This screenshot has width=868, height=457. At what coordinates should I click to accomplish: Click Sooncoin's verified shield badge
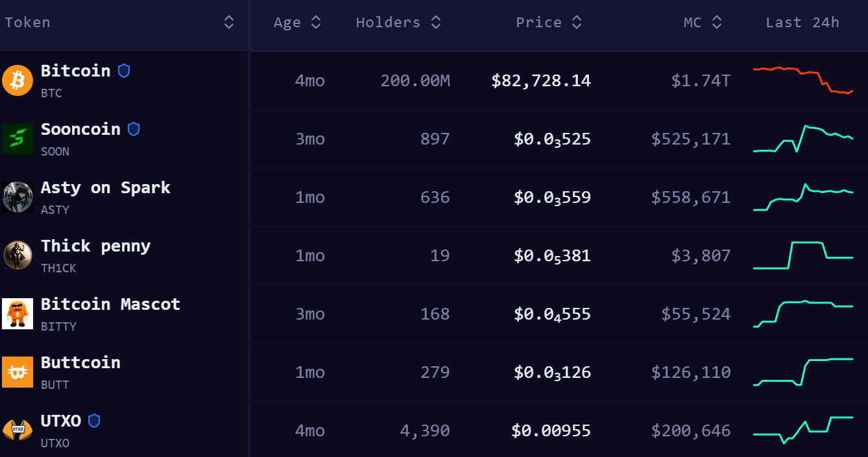tap(134, 129)
